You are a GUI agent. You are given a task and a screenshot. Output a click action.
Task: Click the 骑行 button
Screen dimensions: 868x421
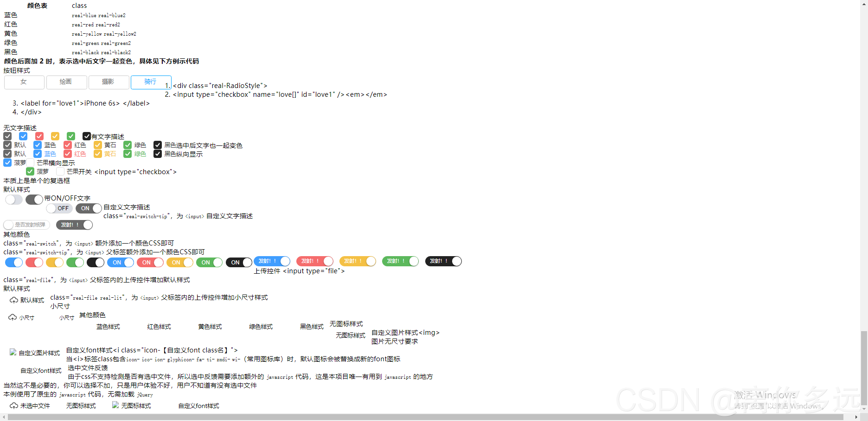151,82
